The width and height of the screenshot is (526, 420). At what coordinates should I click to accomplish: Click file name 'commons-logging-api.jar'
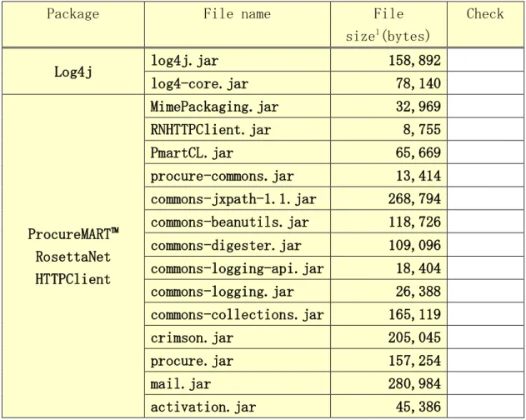coord(238,268)
